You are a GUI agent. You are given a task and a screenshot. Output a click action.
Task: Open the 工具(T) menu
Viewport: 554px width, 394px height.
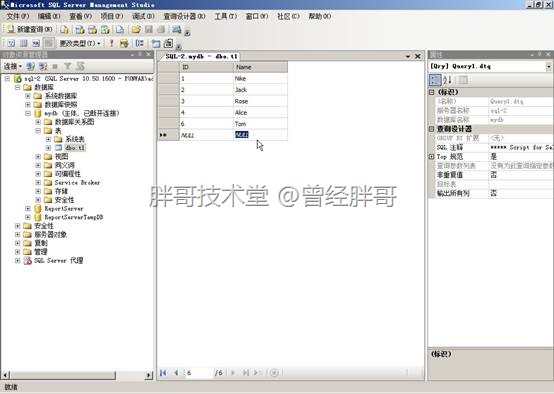(225, 16)
